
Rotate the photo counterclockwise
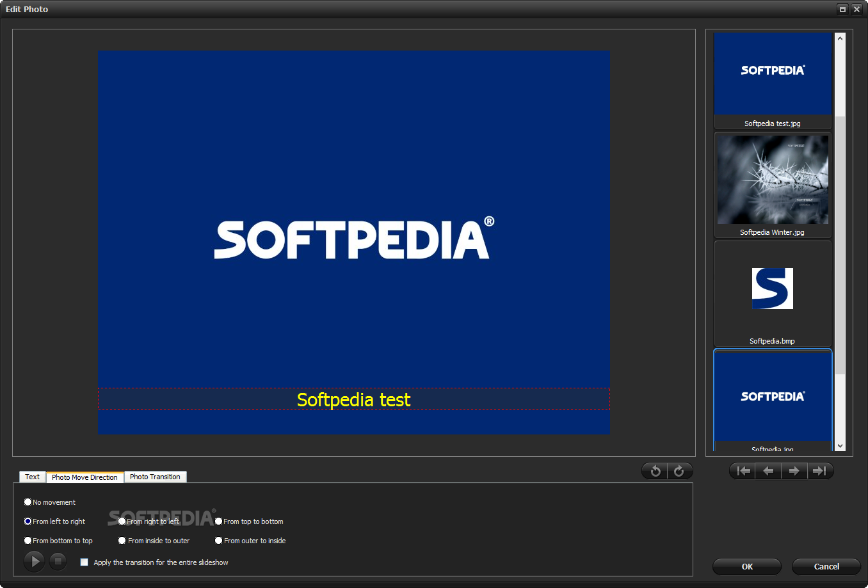[x=655, y=472]
